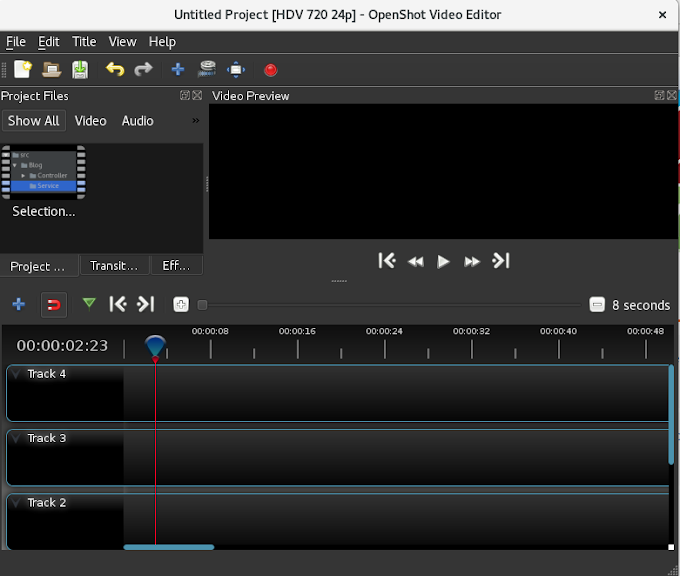Close the OpenShot window

(x=662, y=15)
